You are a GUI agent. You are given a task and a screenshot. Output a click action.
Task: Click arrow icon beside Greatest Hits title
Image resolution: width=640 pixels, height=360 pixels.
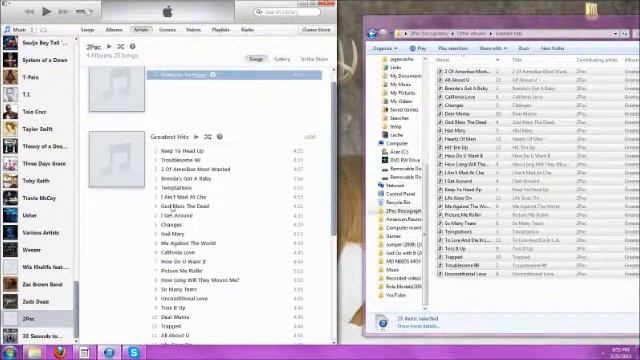coord(220,137)
